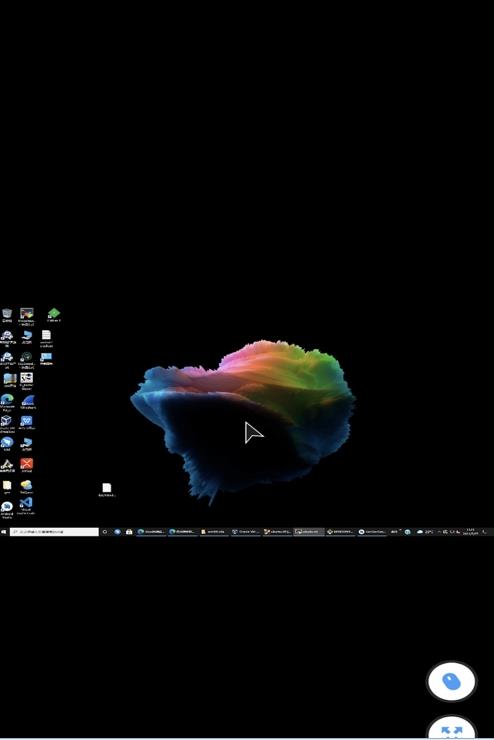Image resolution: width=494 pixels, height=740 pixels.
Task: Click the Windows Start button
Action: point(4,532)
